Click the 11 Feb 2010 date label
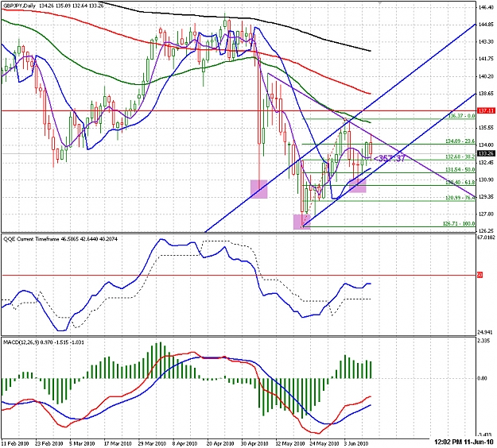 pyautogui.click(x=15, y=443)
